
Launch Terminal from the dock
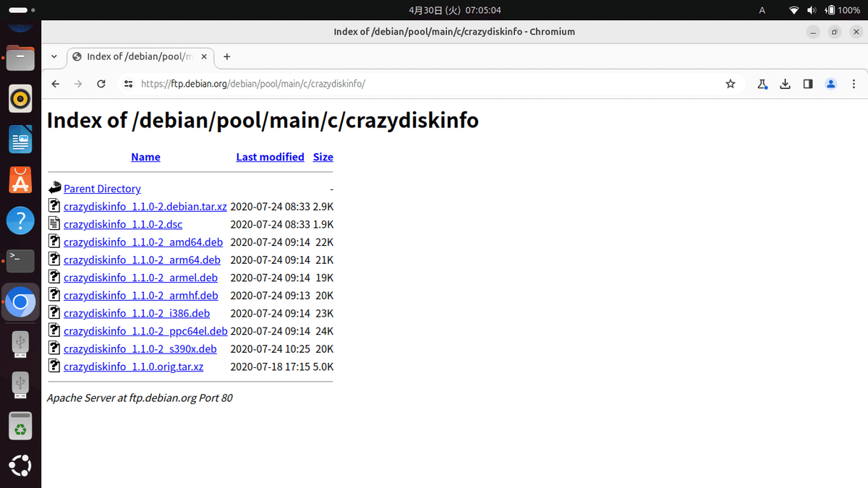20,260
